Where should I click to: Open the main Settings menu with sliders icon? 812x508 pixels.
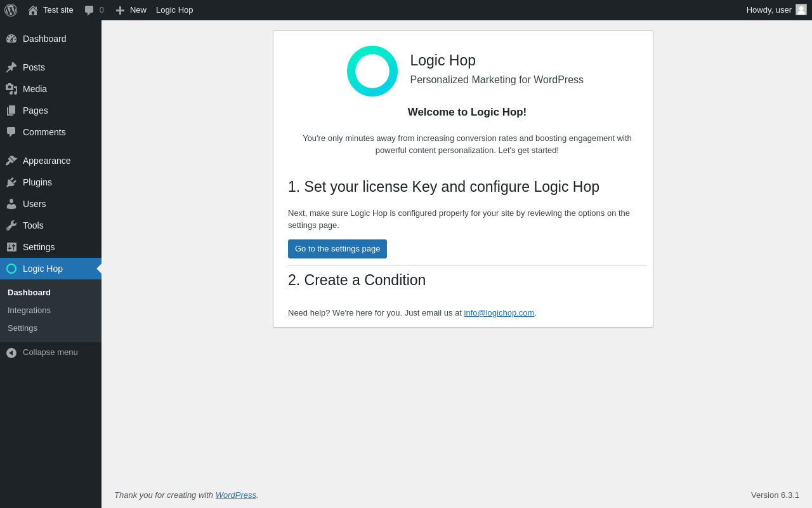pyautogui.click(x=51, y=247)
